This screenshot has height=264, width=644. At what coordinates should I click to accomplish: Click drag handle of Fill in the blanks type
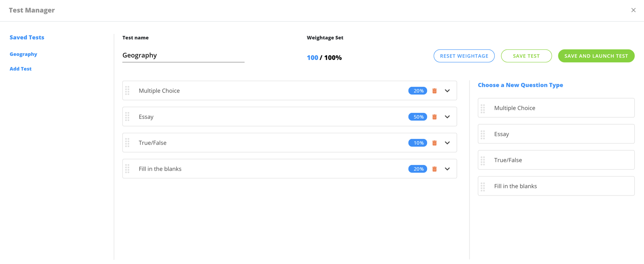pyautogui.click(x=483, y=187)
